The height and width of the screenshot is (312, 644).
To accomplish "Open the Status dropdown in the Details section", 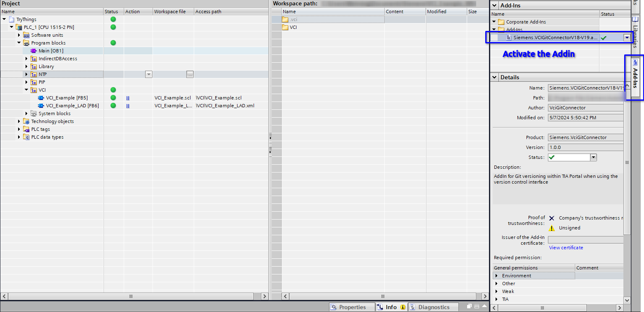I will click(593, 157).
